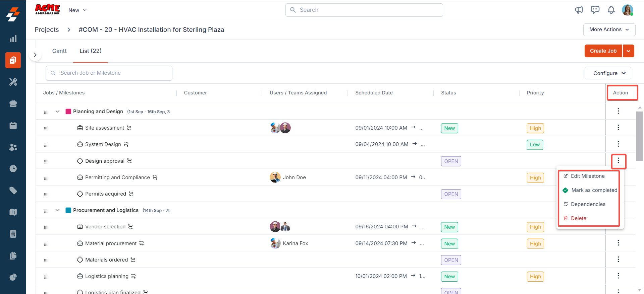Select Mark as completed menu option
The image size is (644, 294).
[594, 190]
